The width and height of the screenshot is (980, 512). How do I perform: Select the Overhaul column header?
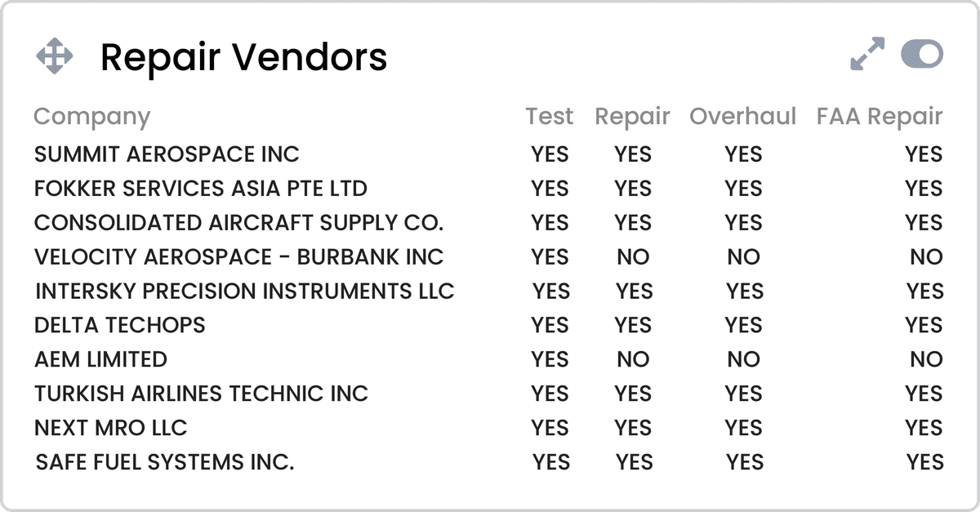coord(743,117)
